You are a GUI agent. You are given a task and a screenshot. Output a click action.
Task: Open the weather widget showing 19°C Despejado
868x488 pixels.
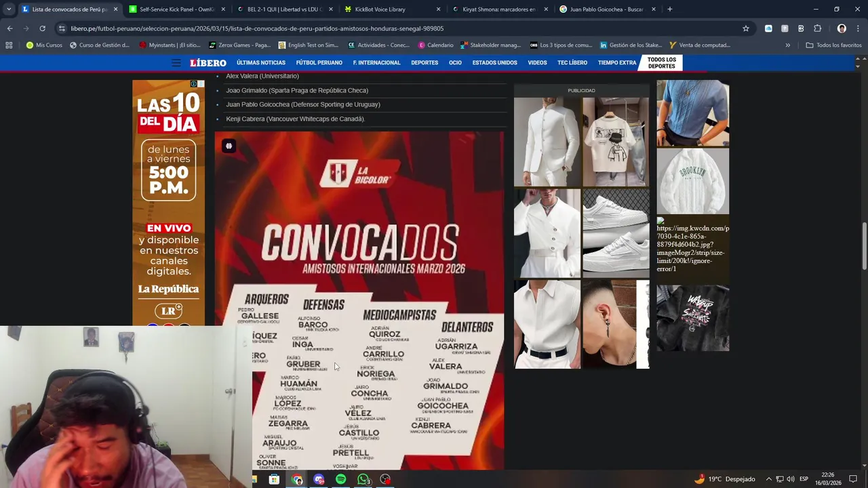click(x=725, y=479)
